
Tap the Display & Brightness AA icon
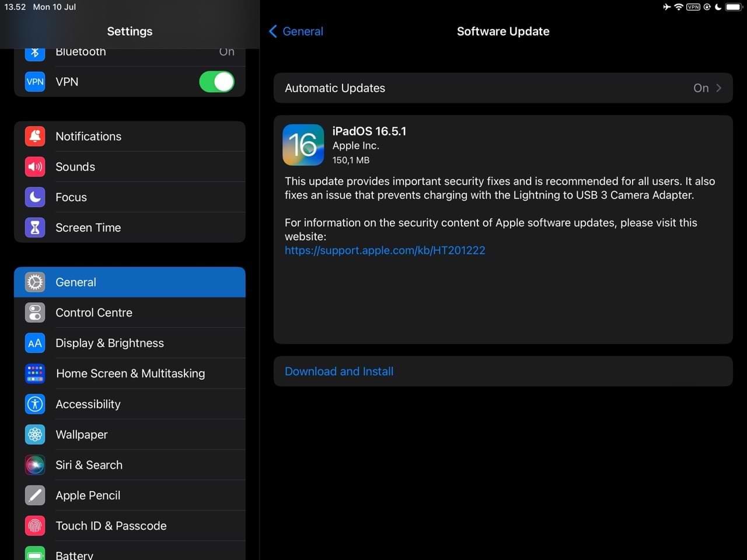pos(35,343)
